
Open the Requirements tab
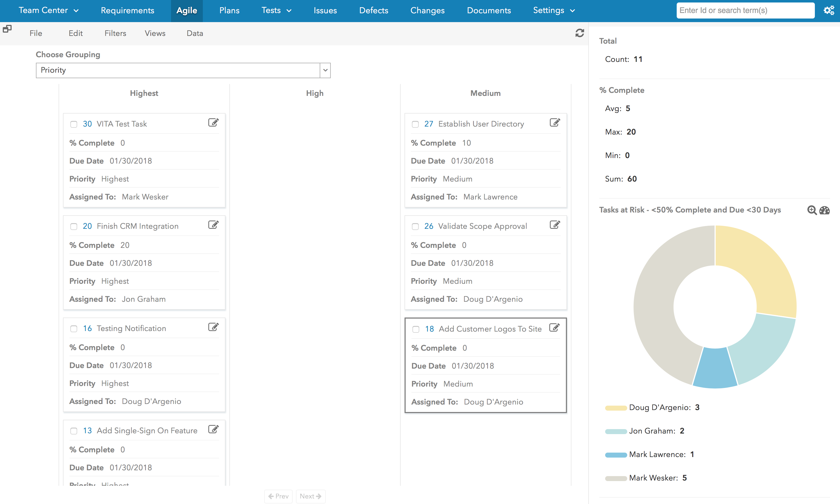[x=127, y=11]
